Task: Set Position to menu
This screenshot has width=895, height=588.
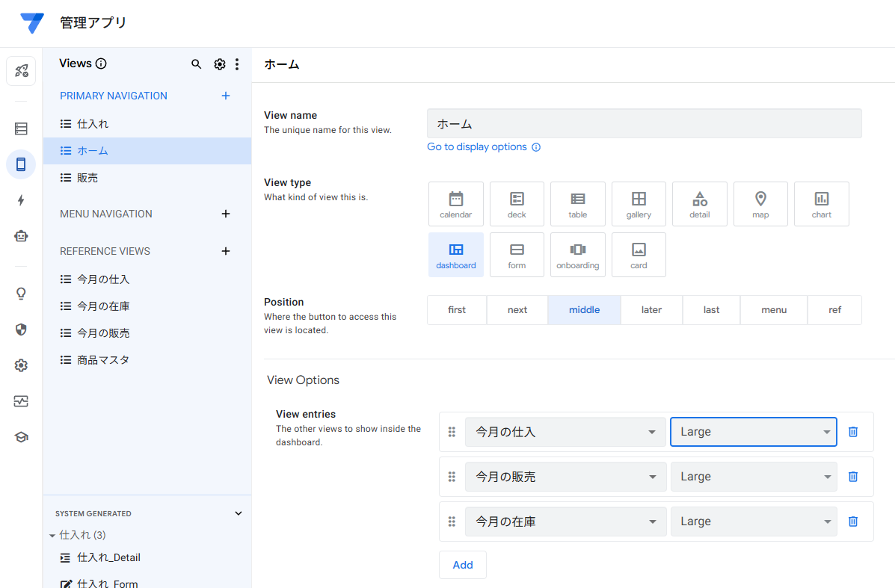Action: 774,310
